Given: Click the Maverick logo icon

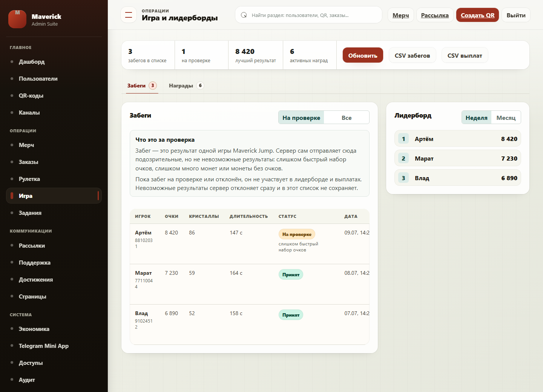Looking at the screenshot, I should pyautogui.click(x=17, y=19).
